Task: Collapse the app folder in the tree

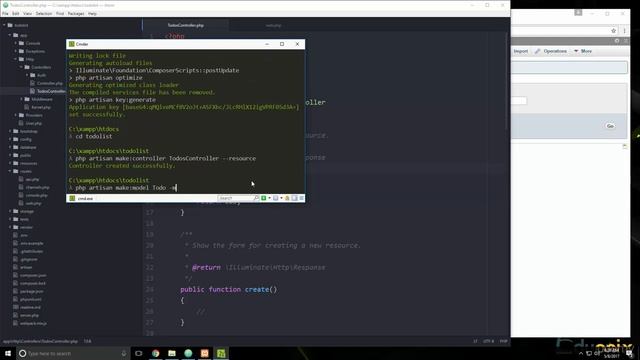Action: 10,36
